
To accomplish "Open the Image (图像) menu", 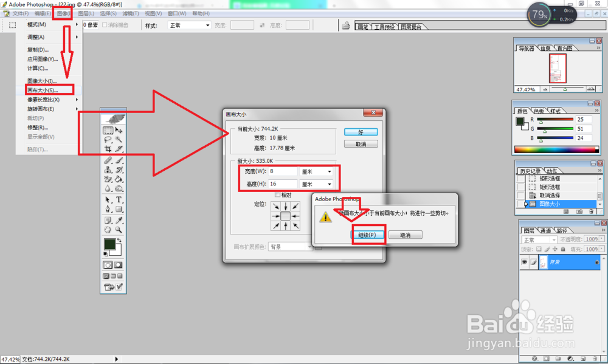I will (64, 13).
